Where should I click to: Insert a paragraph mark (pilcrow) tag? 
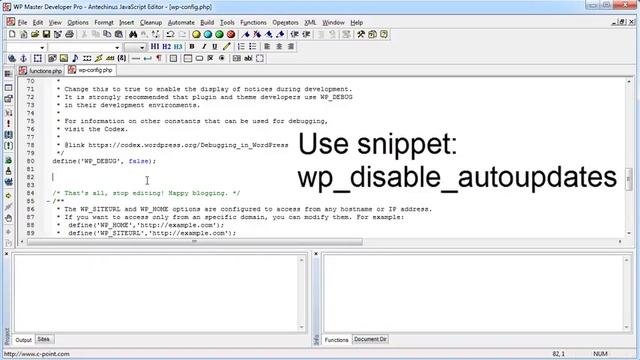[x=159, y=58]
